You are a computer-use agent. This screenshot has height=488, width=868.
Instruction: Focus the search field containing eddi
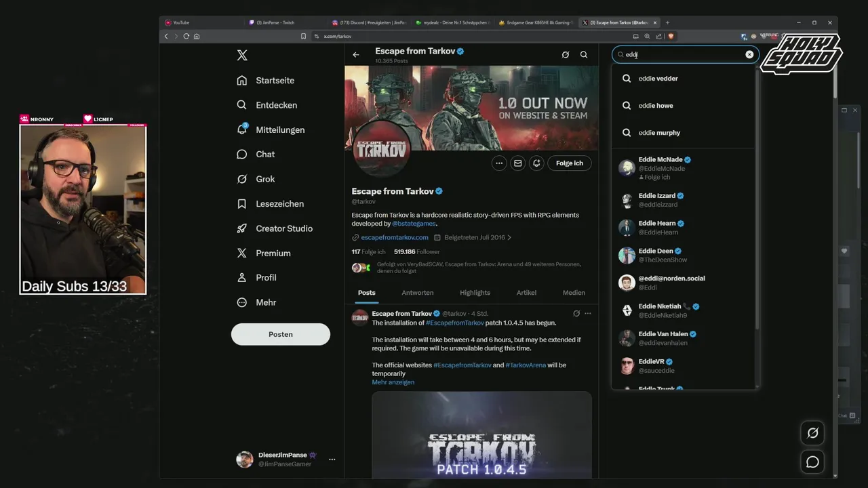pos(685,55)
